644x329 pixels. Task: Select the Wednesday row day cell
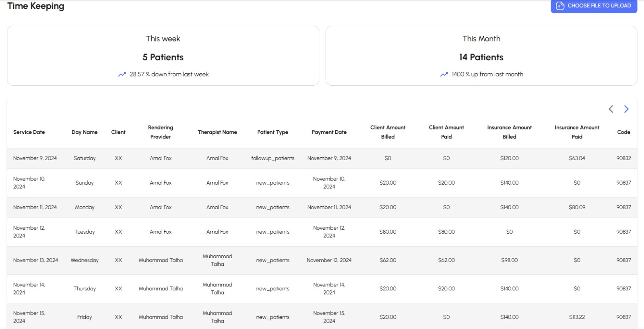coord(85,260)
